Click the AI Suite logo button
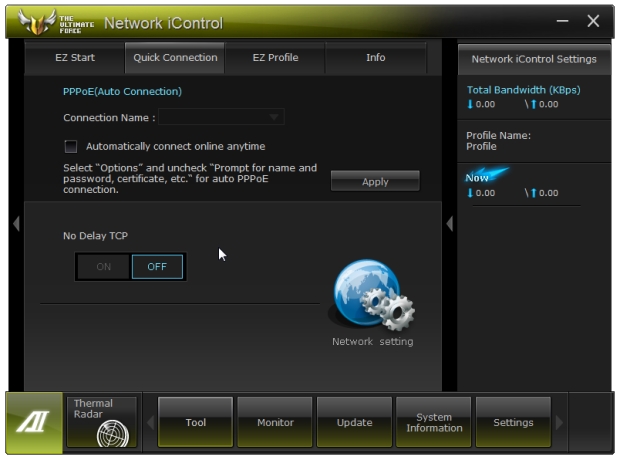 point(34,422)
